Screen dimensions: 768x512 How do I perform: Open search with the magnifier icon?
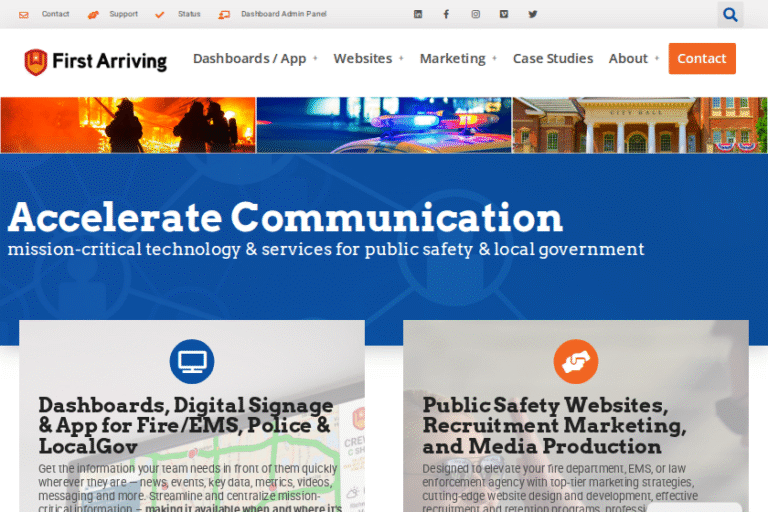pyautogui.click(x=730, y=14)
